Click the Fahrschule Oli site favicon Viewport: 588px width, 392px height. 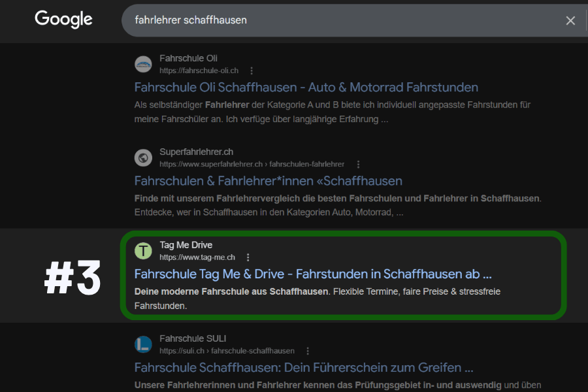click(143, 64)
